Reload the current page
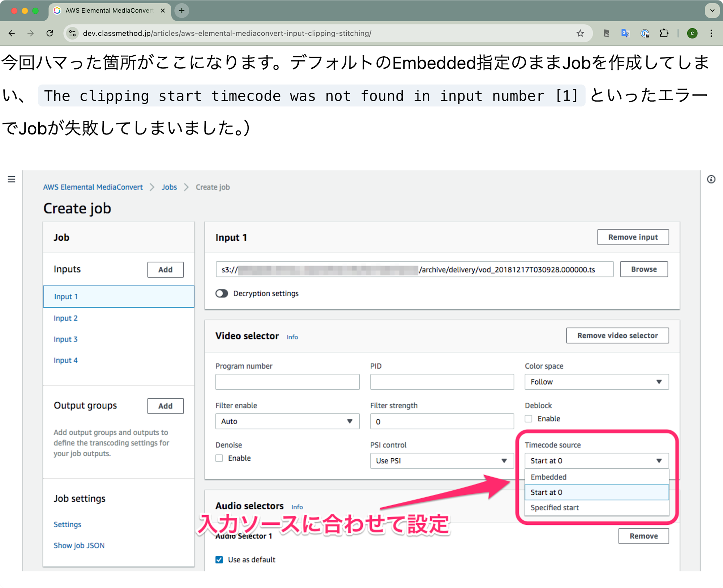 click(50, 33)
